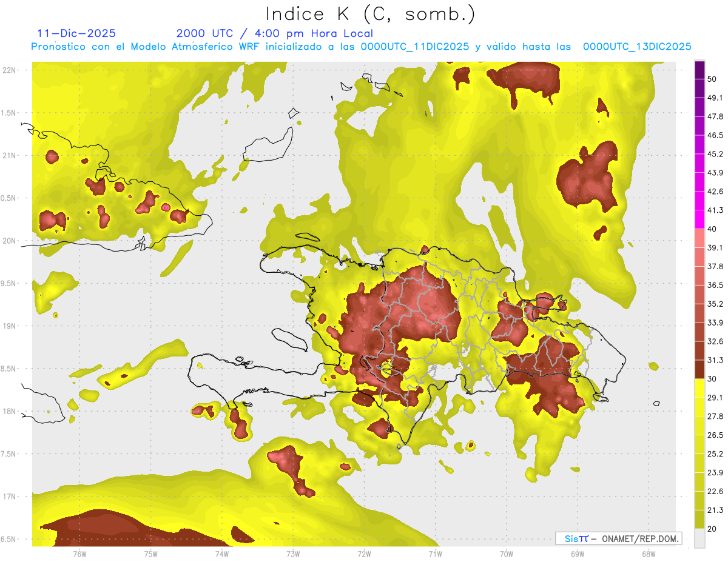The width and height of the screenshot is (728, 562).
Task: Click the '74W' longitude axis label
Action: 222,554
